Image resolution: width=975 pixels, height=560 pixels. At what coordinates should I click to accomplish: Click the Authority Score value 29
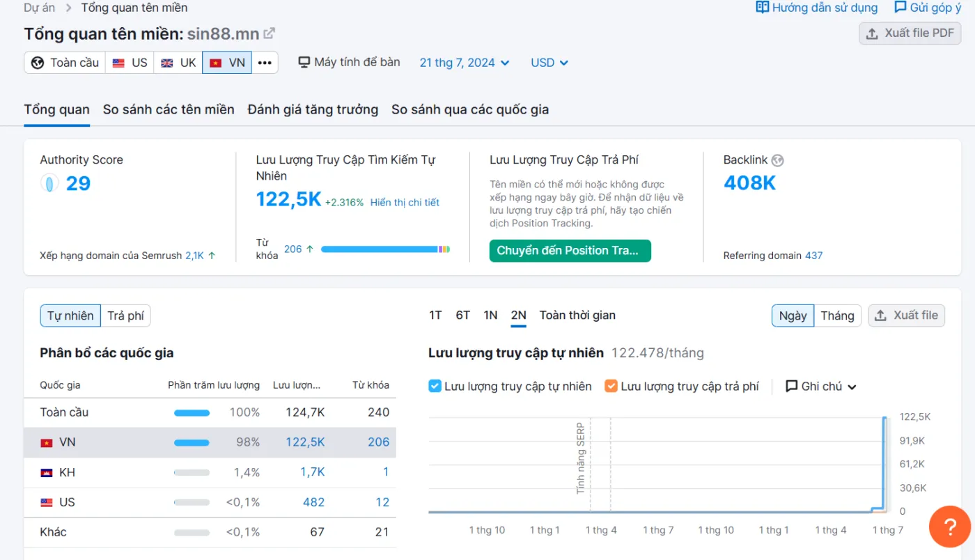tap(78, 184)
